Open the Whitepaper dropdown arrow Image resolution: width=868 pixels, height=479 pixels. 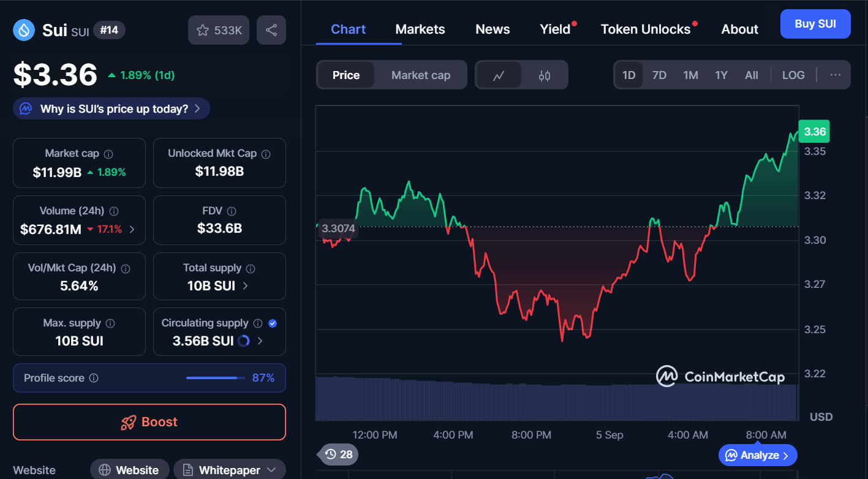(272, 470)
